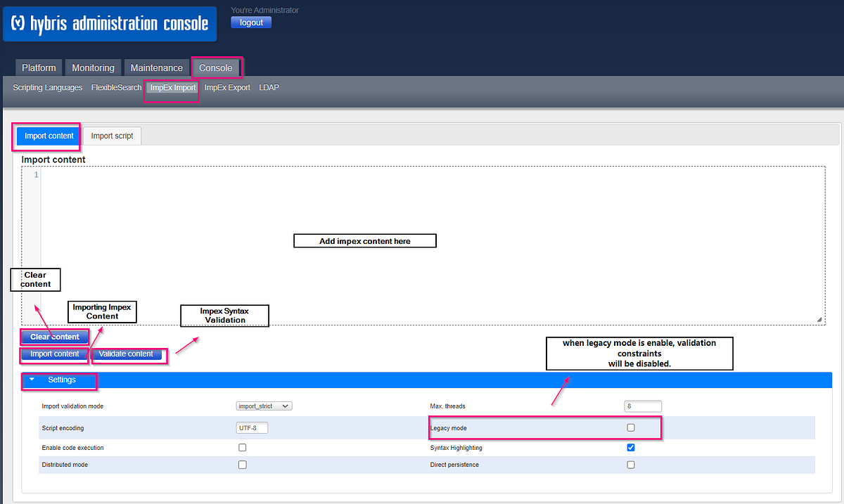Open the Import validation mode dropdown

point(264,406)
